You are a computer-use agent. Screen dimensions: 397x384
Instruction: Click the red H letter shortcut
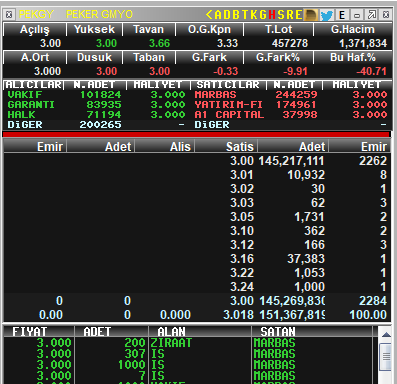(272, 15)
